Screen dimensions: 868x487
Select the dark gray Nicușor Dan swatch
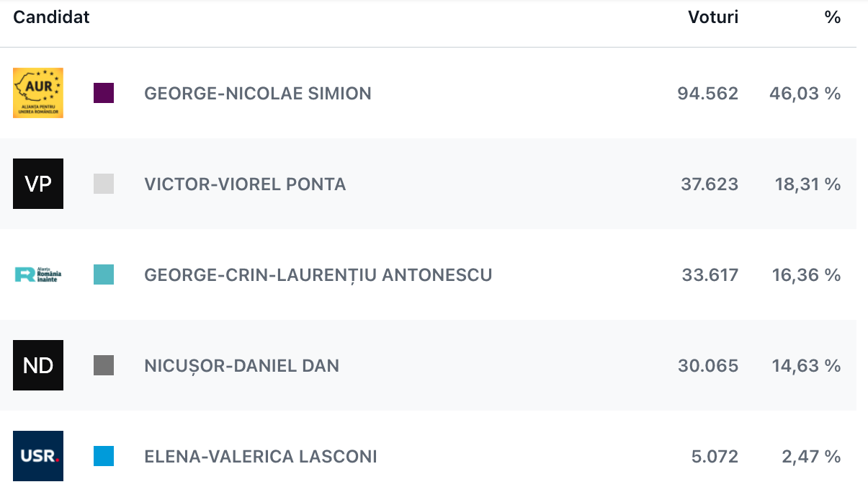(x=104, y=365)
